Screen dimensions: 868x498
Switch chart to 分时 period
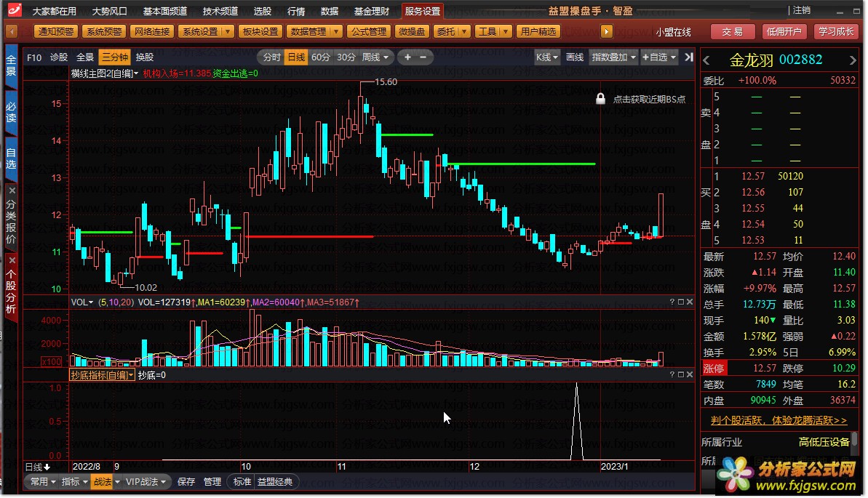[272, 57]
